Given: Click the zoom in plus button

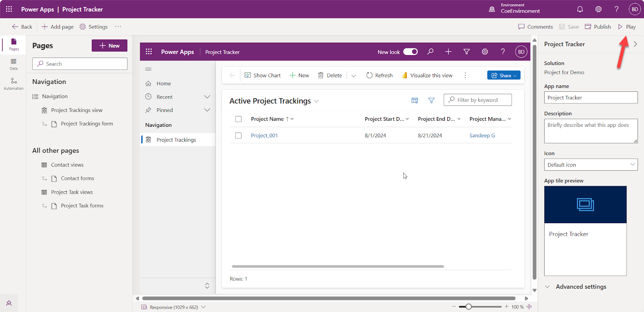Looking at the screenshot, I should [506, 307].
